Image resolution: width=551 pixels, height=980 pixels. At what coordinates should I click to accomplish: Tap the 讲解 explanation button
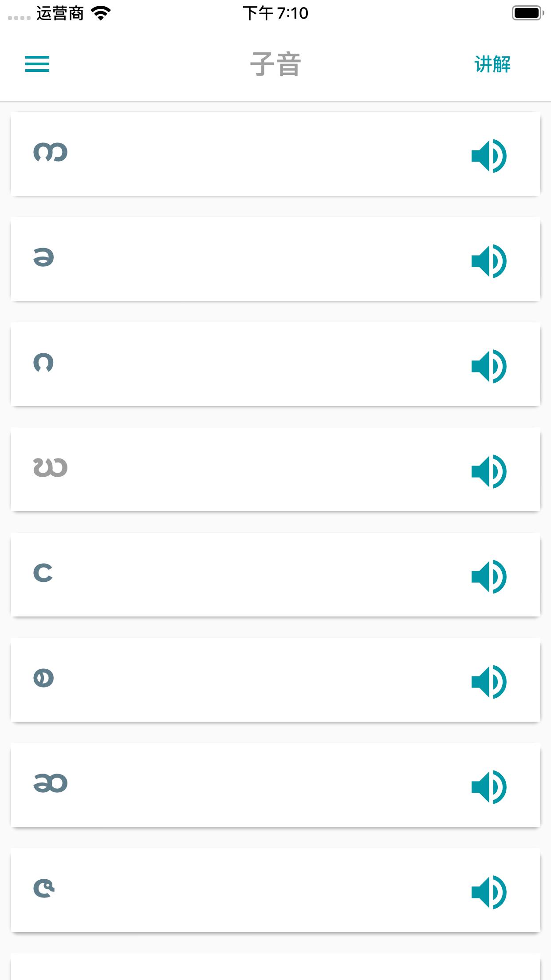[492, 64]
